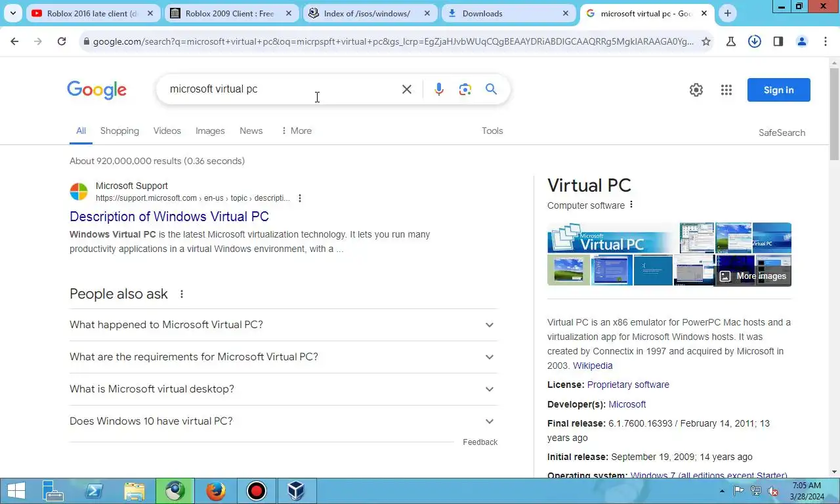Open Chrome tab search dropdown
The width and height of the screenshot is (840, 504).
pyautogui.click(x=12, y=13)
